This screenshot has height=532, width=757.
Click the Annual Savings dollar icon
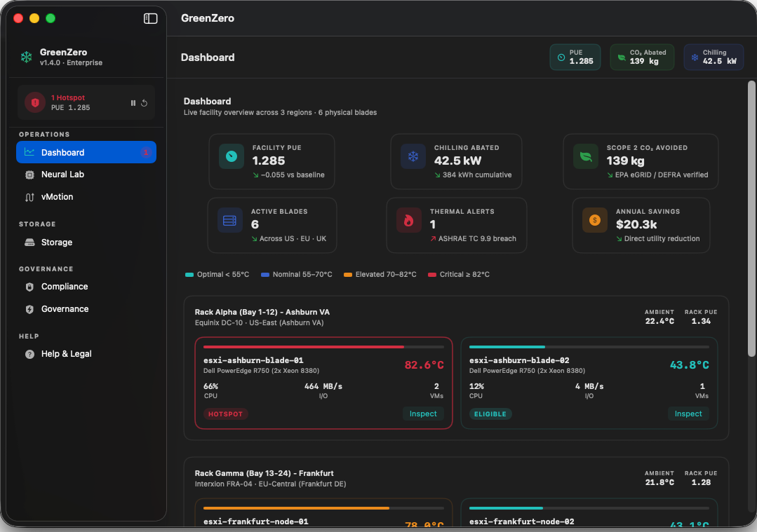(x=595, y=220)
